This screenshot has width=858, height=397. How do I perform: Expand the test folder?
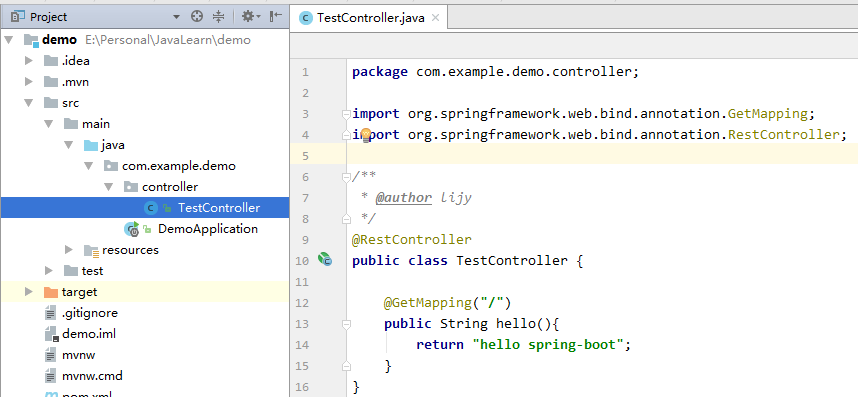49,271
